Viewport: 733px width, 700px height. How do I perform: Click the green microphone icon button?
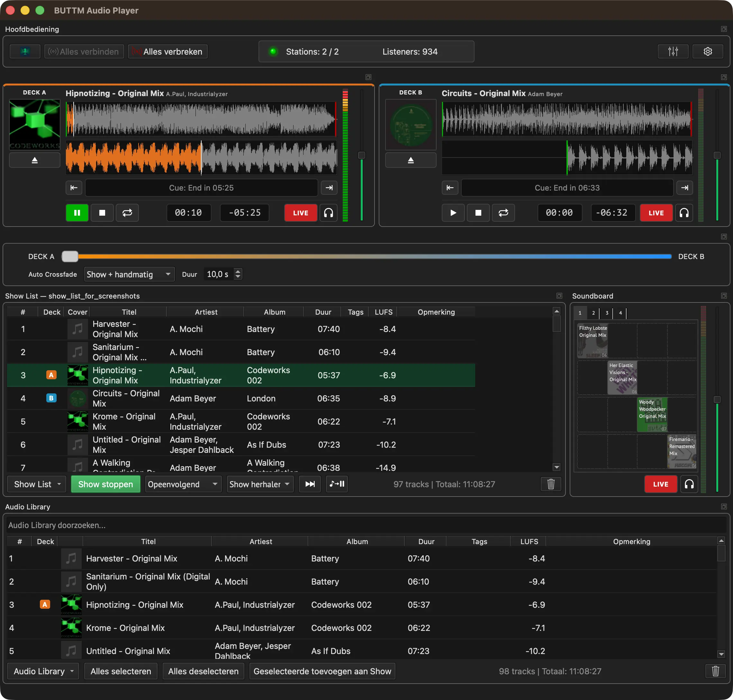[25, 51]
